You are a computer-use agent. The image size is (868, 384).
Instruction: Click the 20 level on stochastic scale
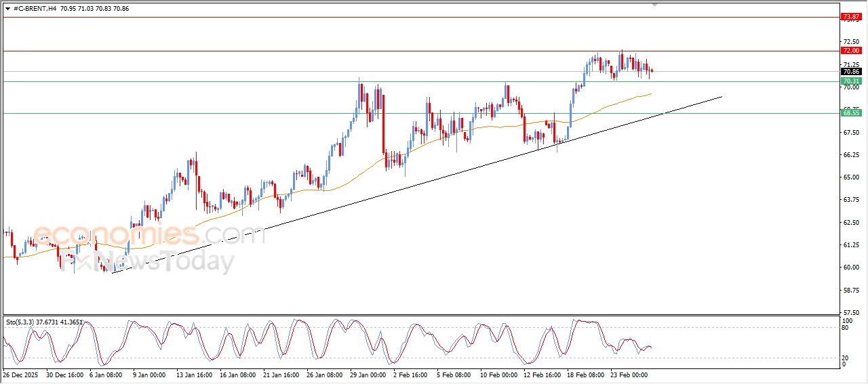pos(845,358)
